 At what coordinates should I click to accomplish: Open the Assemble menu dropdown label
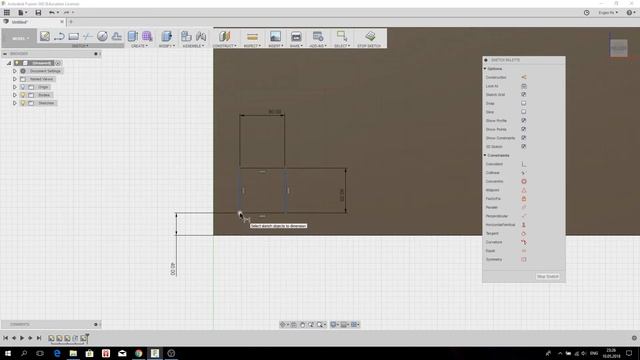pos(193,46)
